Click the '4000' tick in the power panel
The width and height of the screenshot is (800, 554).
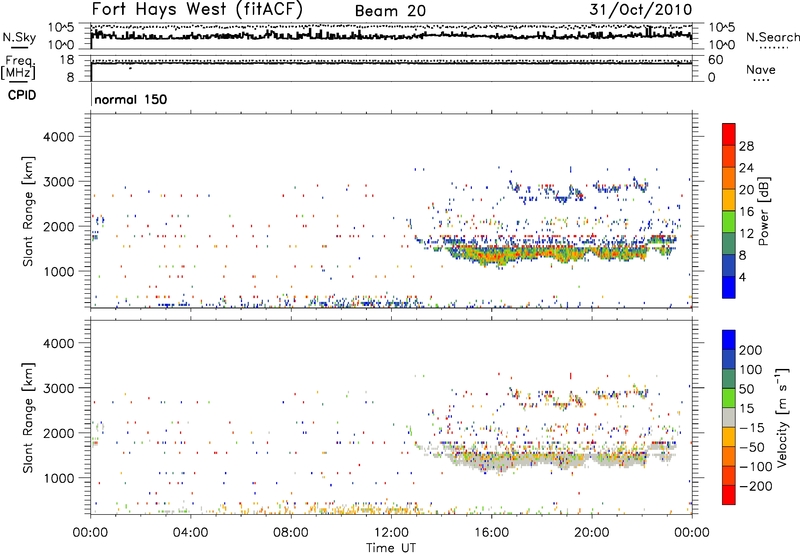tap(59, 137)
